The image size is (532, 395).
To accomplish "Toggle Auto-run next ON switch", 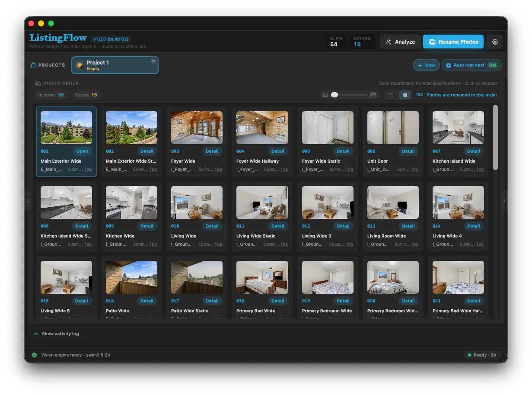I will (493, 65).
